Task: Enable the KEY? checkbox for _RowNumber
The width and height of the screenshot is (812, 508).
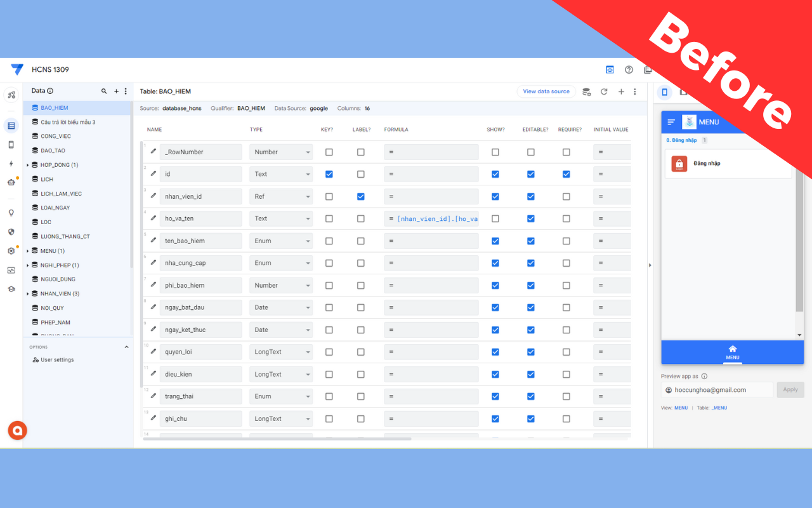Action: tap(329, 152)
